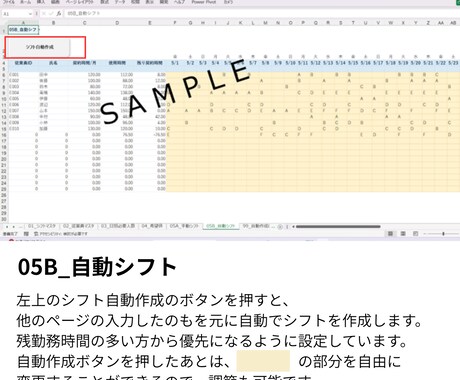The width and height of the screenshot is (460, 380).
Task: Select the C005 employee ID cell
Action: 23,99
